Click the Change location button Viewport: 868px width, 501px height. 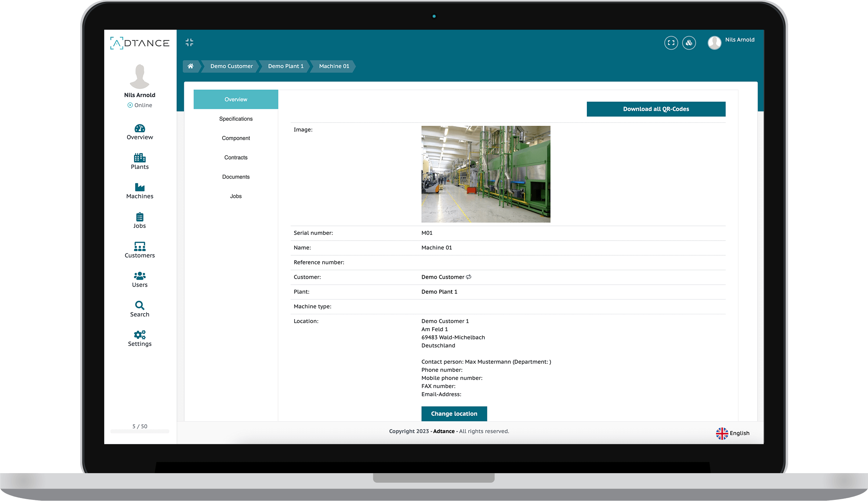pos(454,413)
